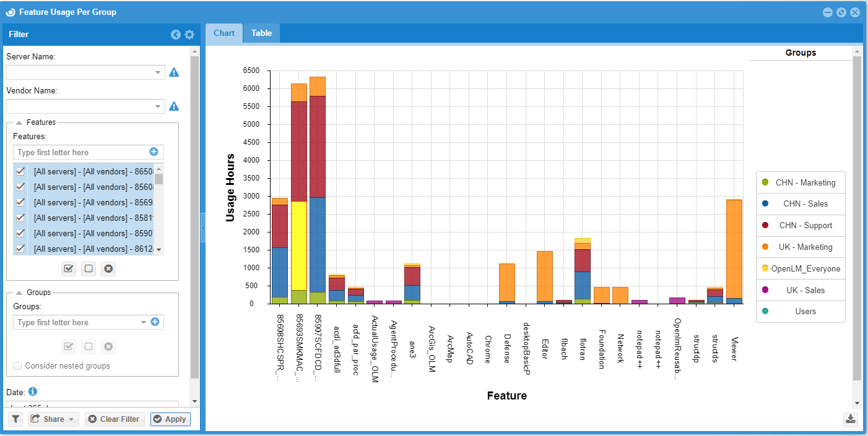Click the Date info icon
Viewport: 868px width, 436px height.
33,391
